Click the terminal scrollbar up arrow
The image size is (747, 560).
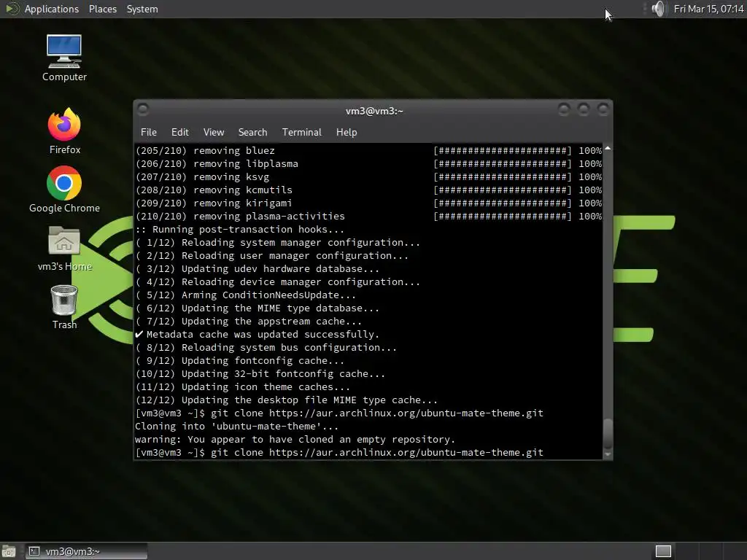[608, 149]
